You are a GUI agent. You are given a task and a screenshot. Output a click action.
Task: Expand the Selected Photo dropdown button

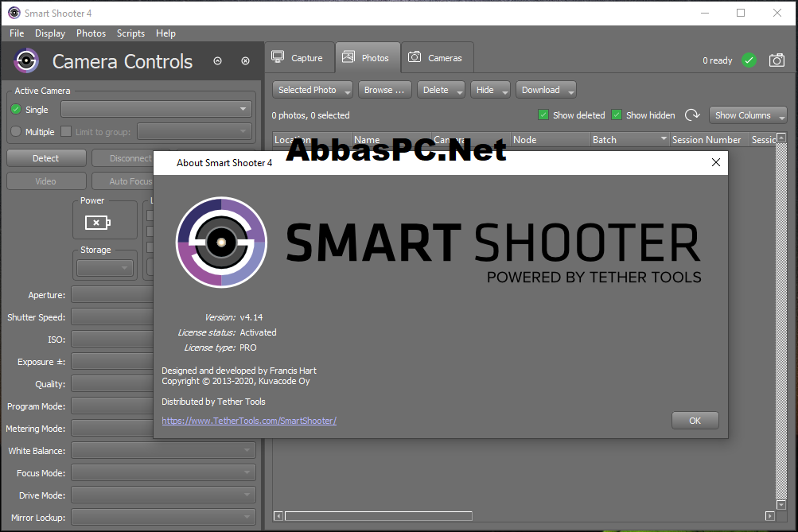pyautogui.click(x=348, y=91)
